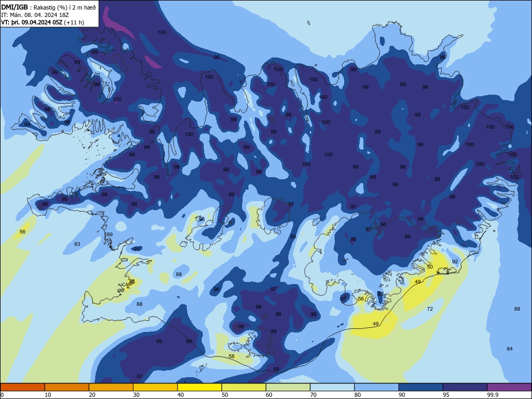Choose the medium blue 80–90 legend swatch
Viewport: 532px width, 399px height.
(377, 387)
